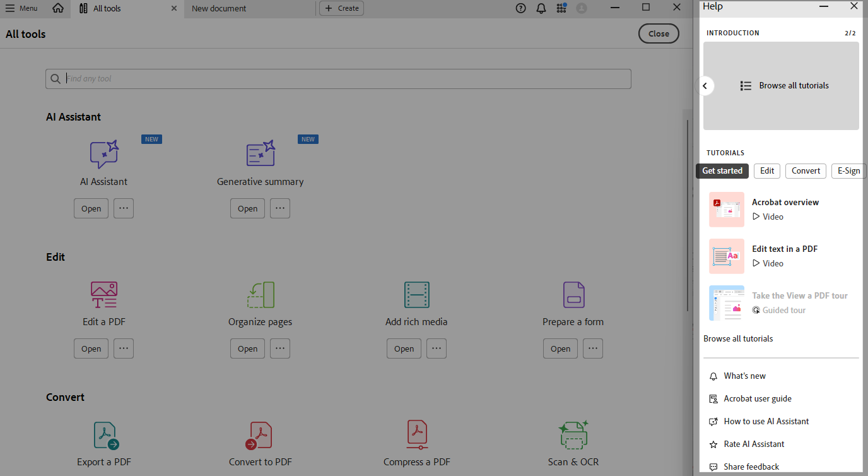Click the Find any tool search field
868x476 pixels.
click(338, 78)
